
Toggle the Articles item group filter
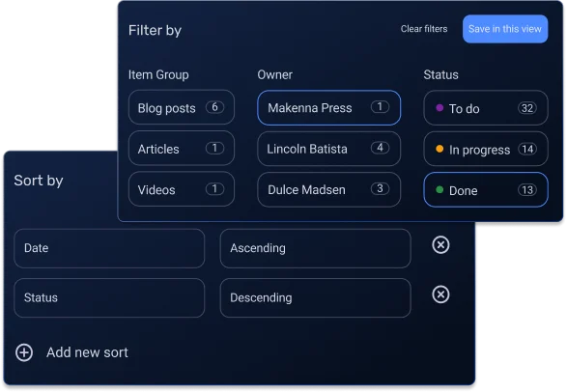(x=182, y=148)
